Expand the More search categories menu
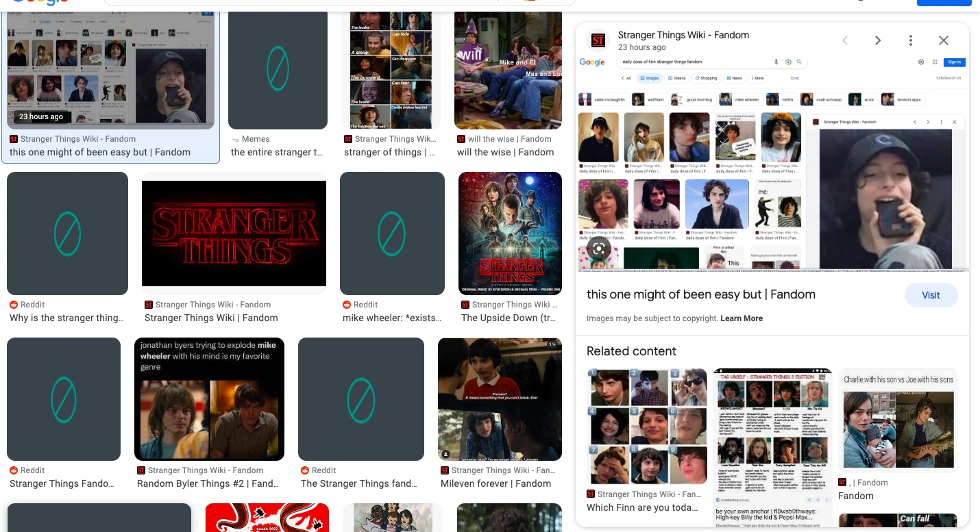 click(x=757, y=78)
